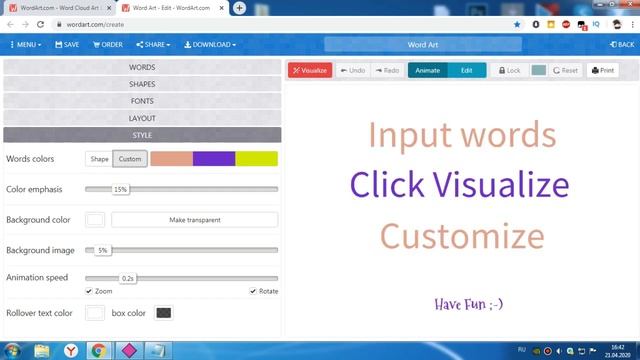Switch to Edit mode
Screen dimensions: 640x360
pyautogui.click(x=467, y=70)
